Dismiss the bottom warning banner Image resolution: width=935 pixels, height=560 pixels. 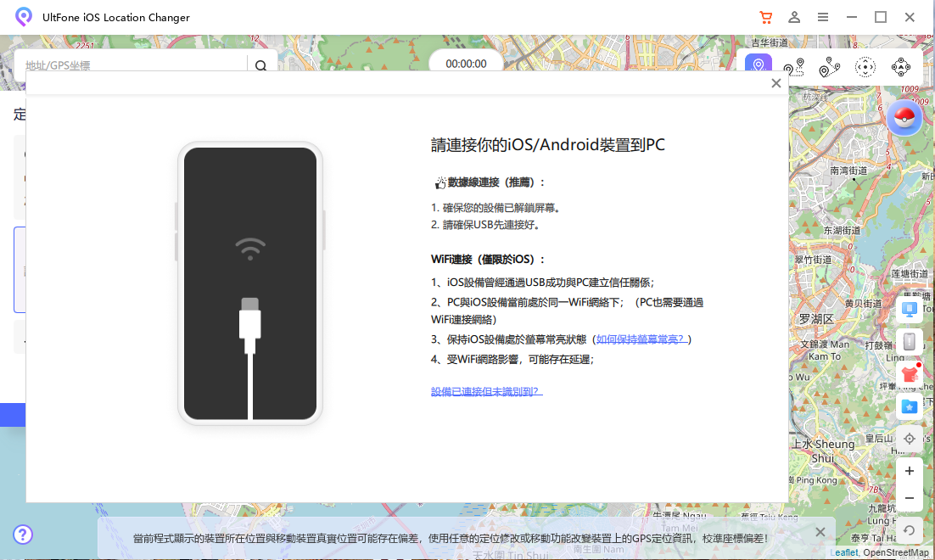[x=820, y=531]
